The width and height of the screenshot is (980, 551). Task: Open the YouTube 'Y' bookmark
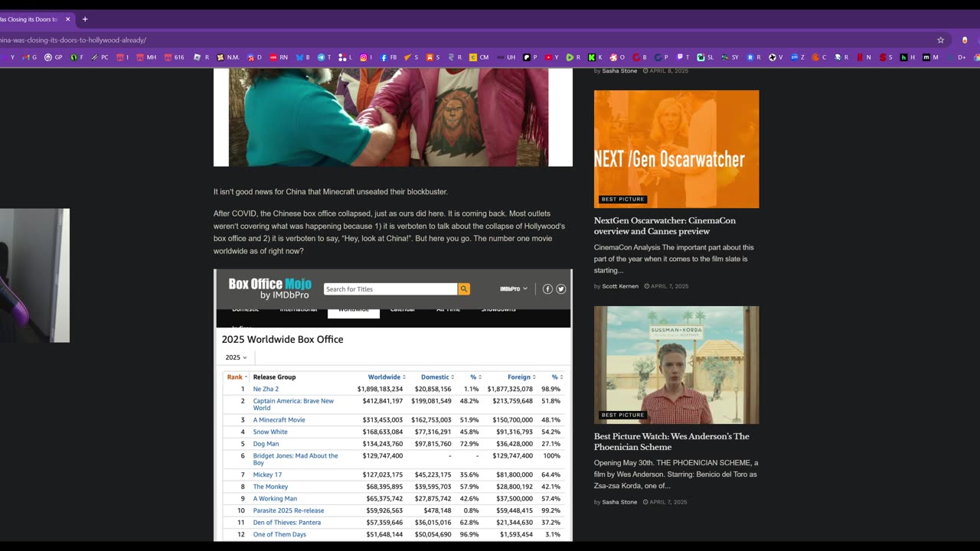[x=552, y=57]
